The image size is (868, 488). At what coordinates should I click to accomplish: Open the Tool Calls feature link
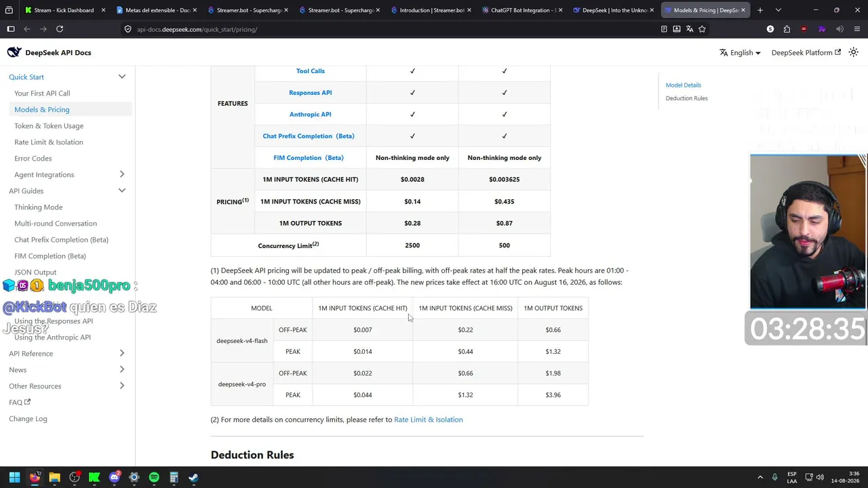(x=310, y=70)
